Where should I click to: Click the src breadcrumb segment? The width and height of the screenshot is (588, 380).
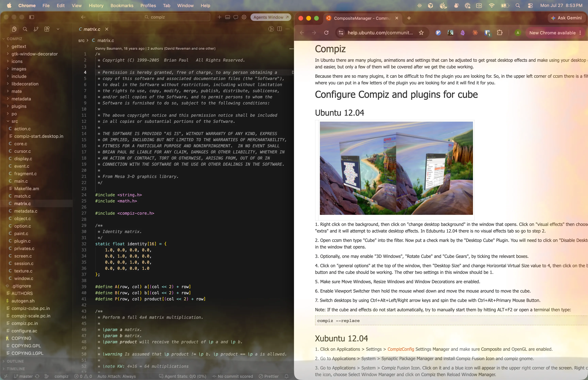click(x=81, y=40)
